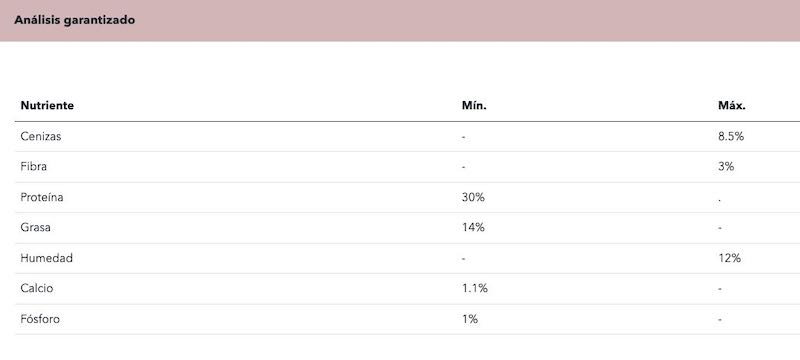Click the Fósforo row label
This screenshot has height=360, width=800.
tap(40, 319)
